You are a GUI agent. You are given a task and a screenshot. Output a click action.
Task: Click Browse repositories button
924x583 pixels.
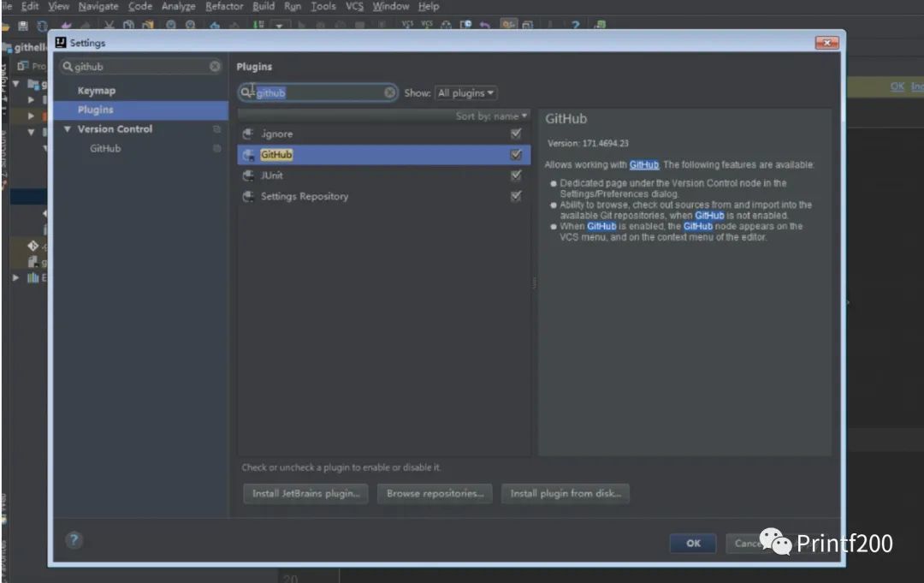pos(435,493)
